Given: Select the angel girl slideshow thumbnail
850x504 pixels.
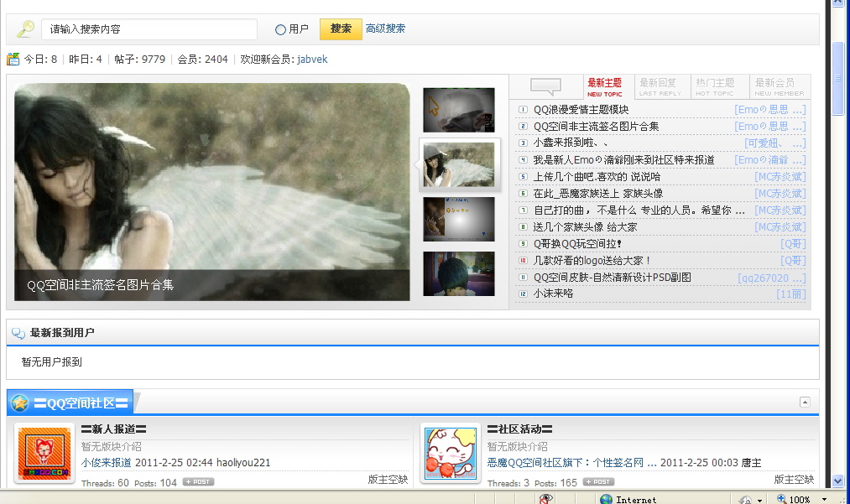Looking at the screenshot, I should 459,164.
